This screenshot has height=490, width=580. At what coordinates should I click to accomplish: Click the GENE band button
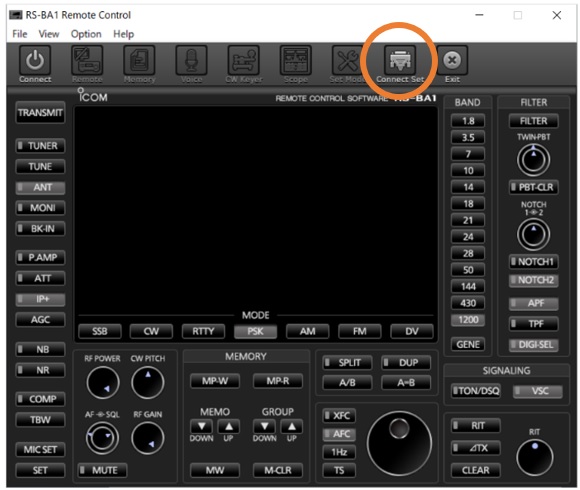(468, 345)
